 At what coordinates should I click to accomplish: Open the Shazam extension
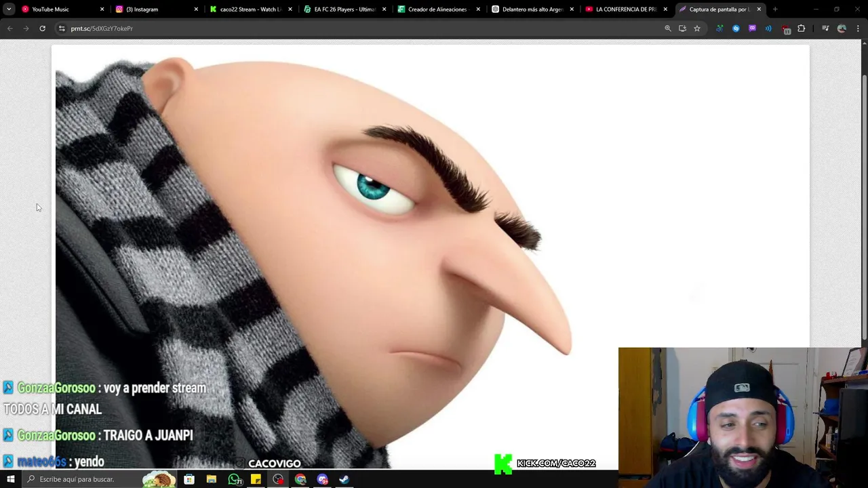click(736, 28)
